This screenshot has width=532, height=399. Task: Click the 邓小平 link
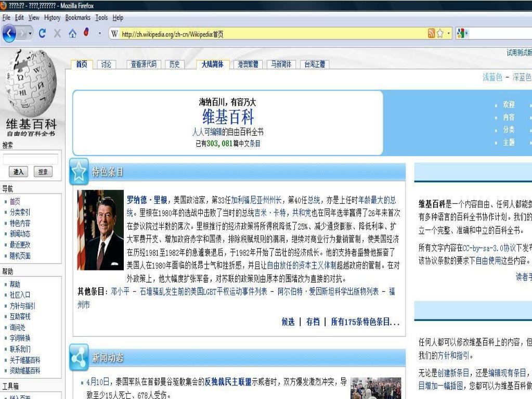pyautogui.click(x=120, y=291)
